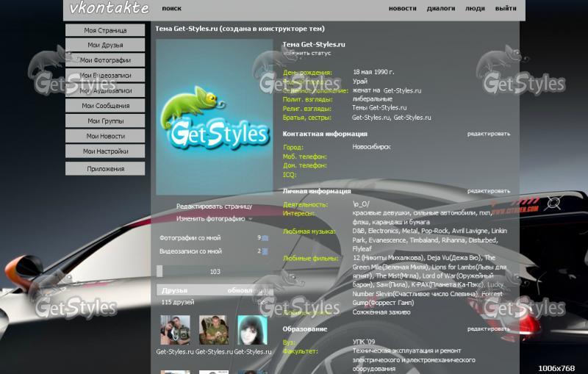Click the photos icon beside count 9

click(x=265, y=238)
